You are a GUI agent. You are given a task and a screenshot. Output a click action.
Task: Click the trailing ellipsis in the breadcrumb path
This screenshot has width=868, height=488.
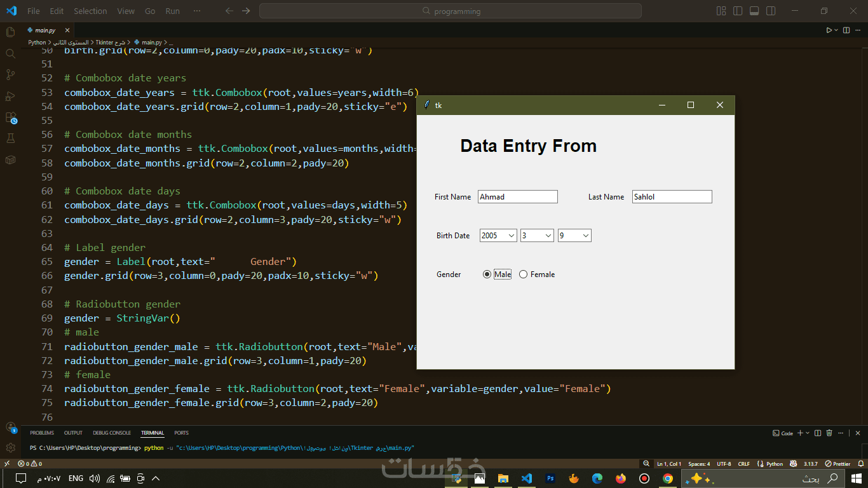click(171, 43)
